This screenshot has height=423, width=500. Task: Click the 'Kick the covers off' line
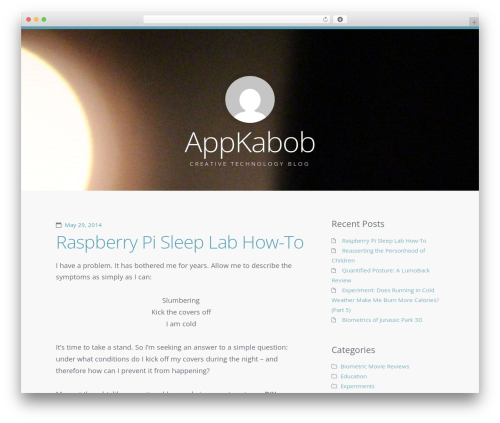(181, 312)
